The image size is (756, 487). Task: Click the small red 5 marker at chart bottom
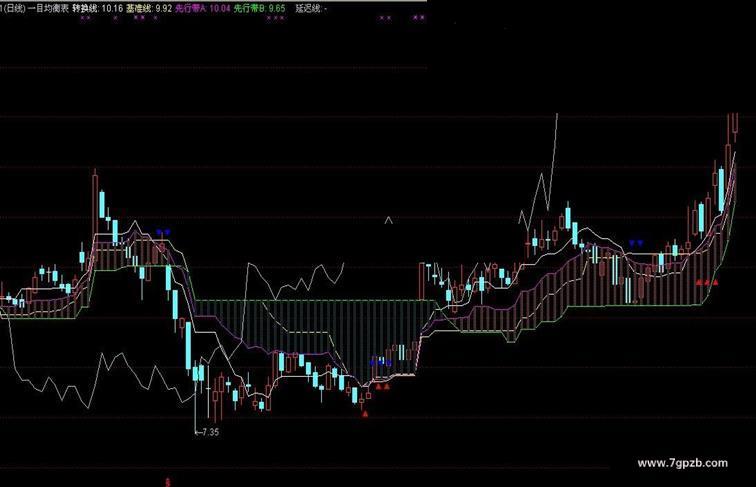point(168,482)
